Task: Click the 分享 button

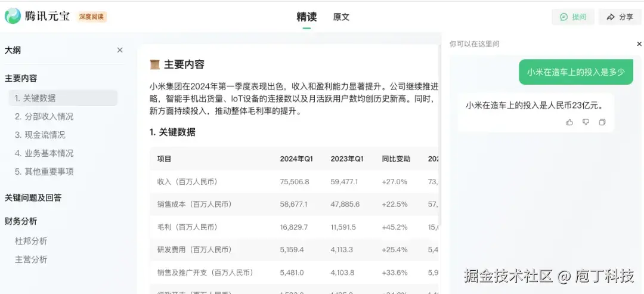Action: coord(620,17)
